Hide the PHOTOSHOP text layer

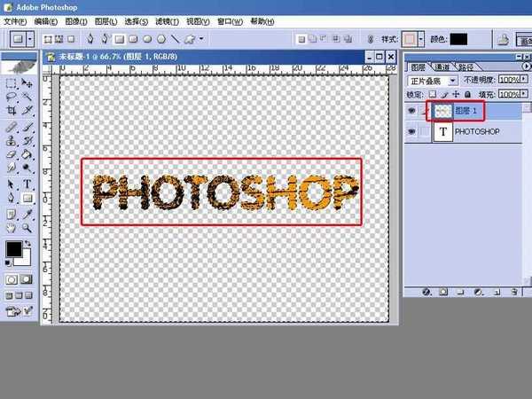[x=411, y=131]
